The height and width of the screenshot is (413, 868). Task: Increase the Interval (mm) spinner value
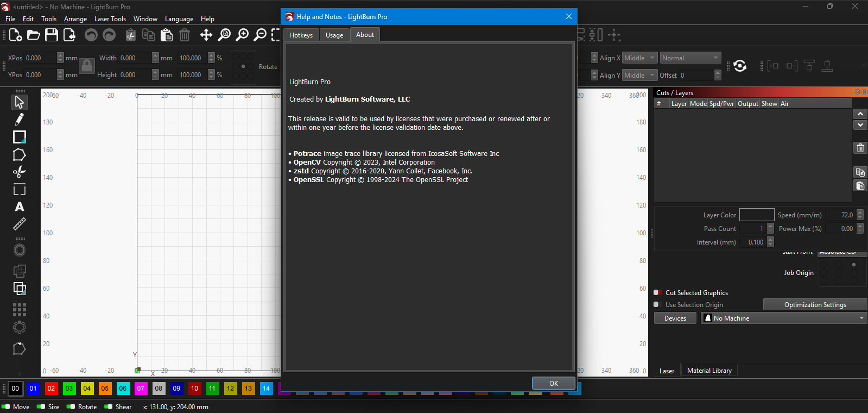tap(770, 240)
